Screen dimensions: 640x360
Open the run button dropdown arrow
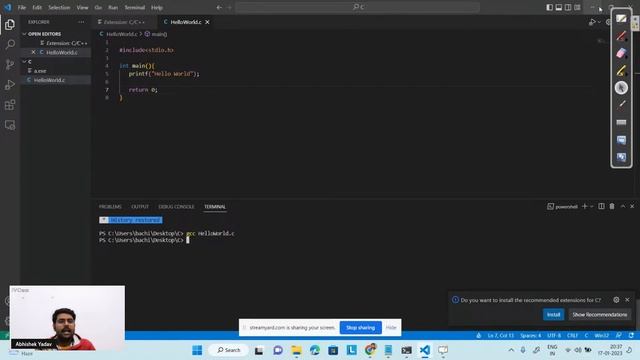pos(599,22)
